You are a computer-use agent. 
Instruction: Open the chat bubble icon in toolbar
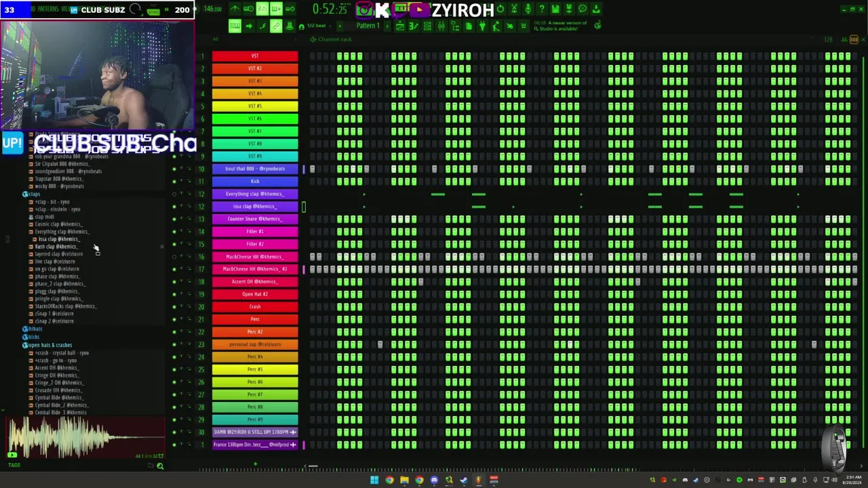coord(583,9)
